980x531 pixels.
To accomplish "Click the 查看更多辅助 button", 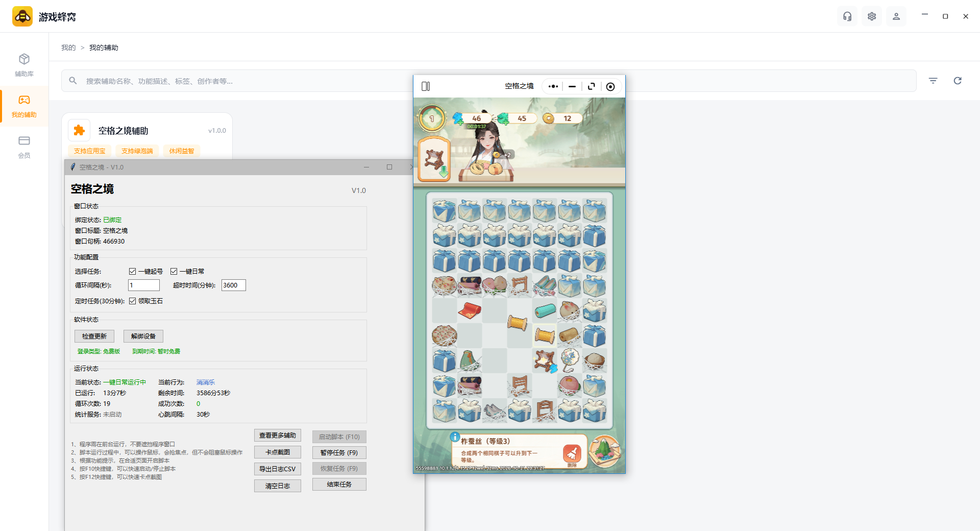I will 278,436.
